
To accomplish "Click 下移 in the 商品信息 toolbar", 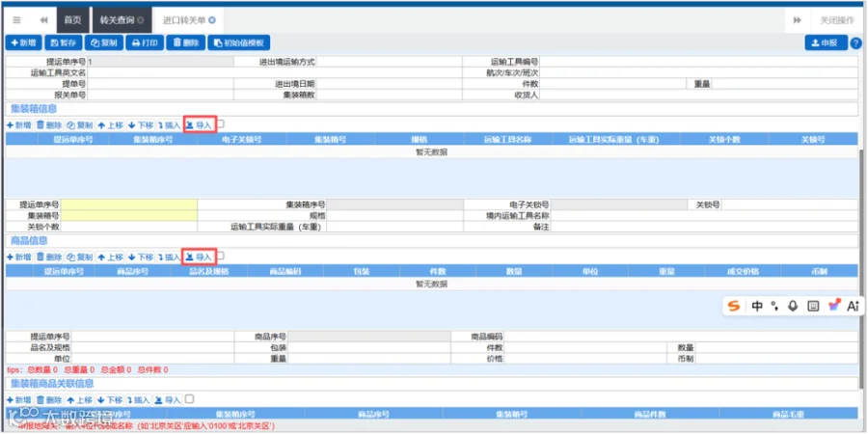I will [141, 257].
